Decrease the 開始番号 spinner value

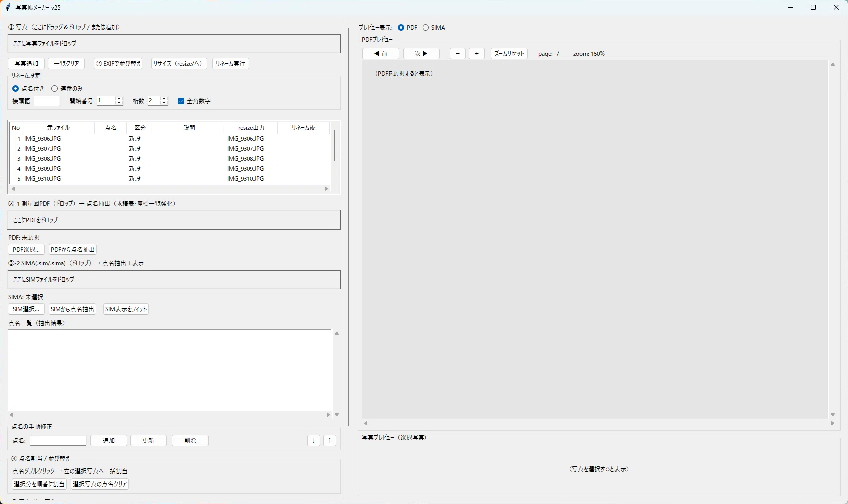[119, 103]
